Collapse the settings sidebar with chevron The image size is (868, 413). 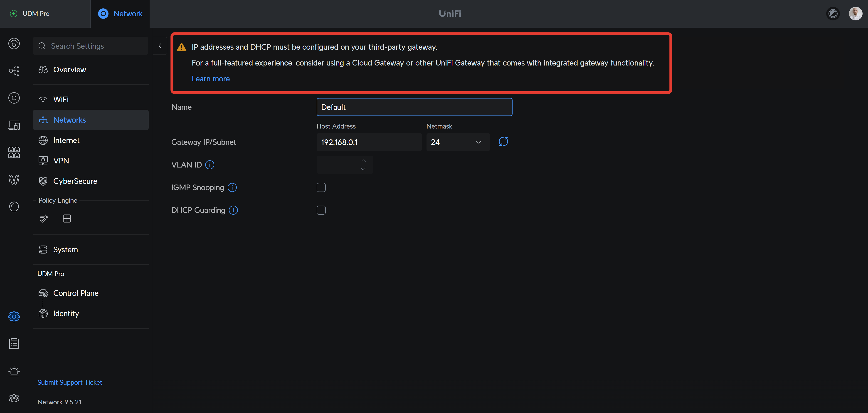coord(160,46)
